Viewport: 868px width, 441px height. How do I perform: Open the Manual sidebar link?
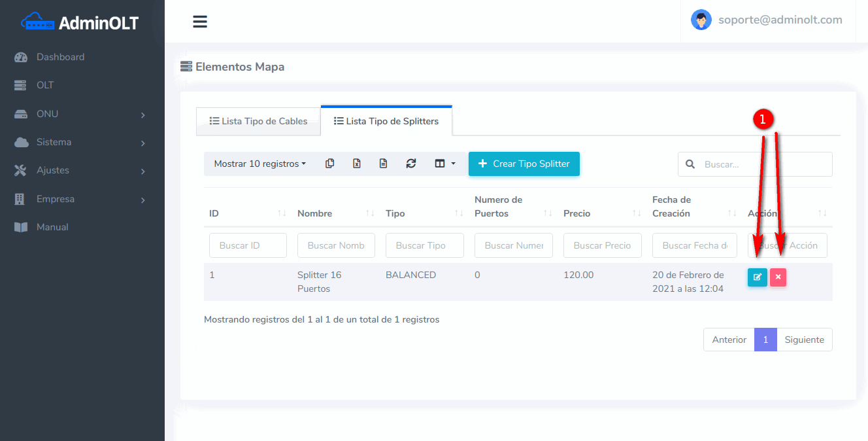[52, 227]
